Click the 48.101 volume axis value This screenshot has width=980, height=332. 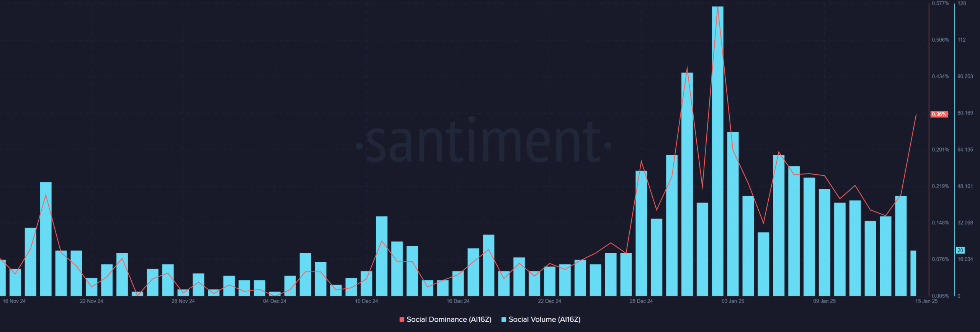click(x=965, y=186)
